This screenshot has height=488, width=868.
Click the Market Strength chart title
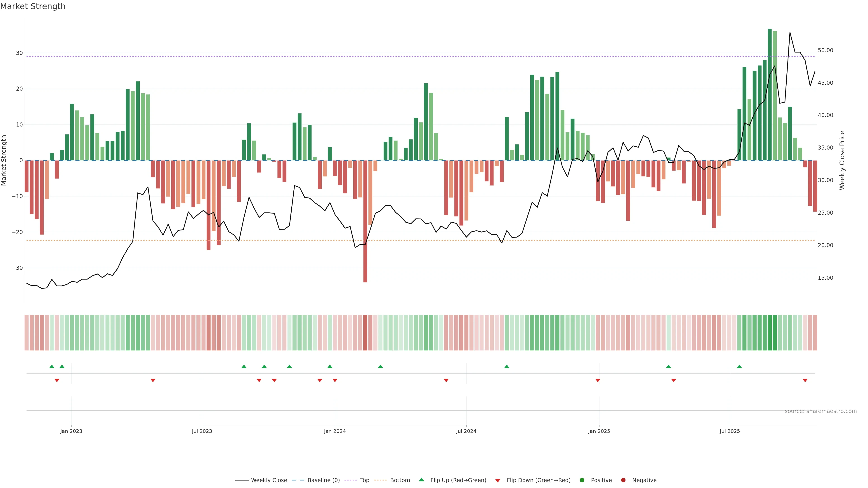(33, 6)
